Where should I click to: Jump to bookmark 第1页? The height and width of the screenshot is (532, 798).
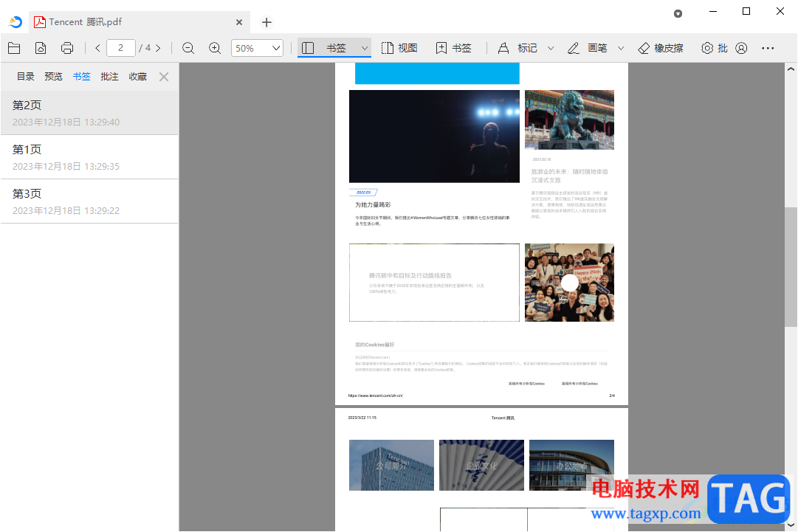point(89,156)
